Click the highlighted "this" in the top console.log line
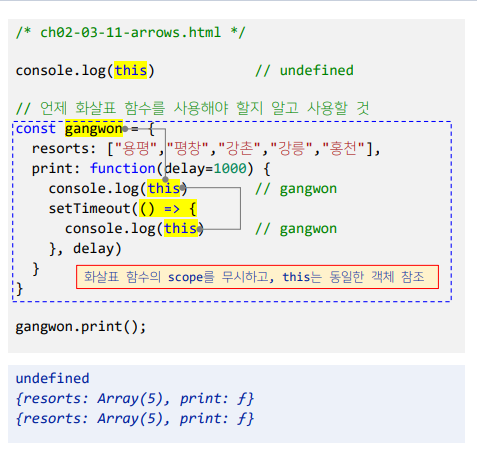The image size is (477, 450). pos(131,70)
